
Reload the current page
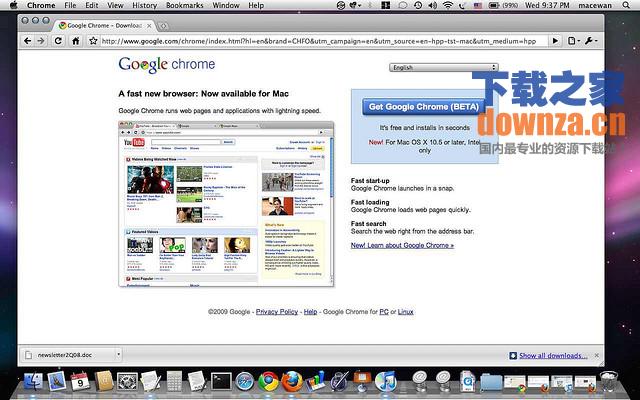(58, 41)
